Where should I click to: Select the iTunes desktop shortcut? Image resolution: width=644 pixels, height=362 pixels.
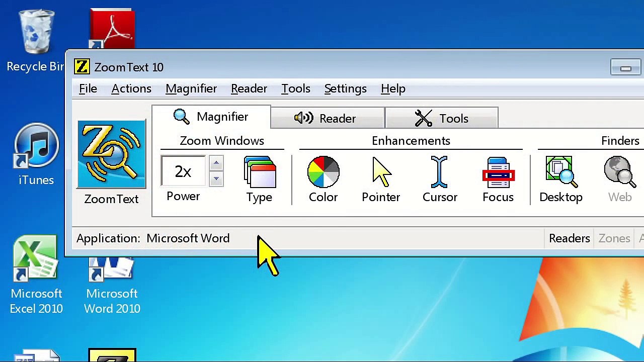pos(36,154)
